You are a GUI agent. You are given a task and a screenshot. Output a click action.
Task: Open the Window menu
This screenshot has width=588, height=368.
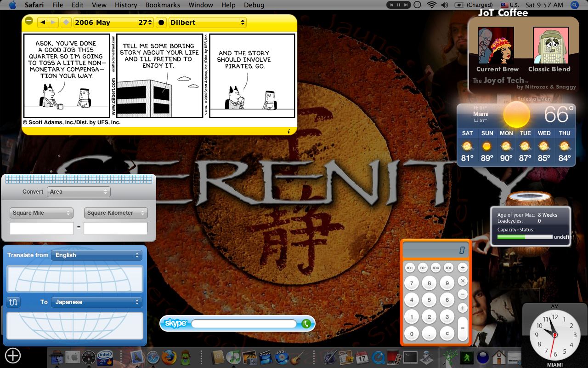tap(201, 5)
